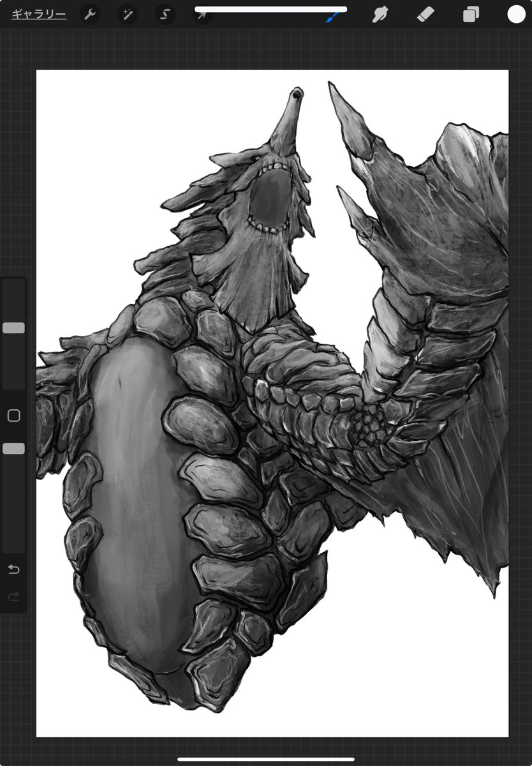Tap the square modify button in sidebar
This screenshot has height=766, width=532.
(x=13, y=416)
